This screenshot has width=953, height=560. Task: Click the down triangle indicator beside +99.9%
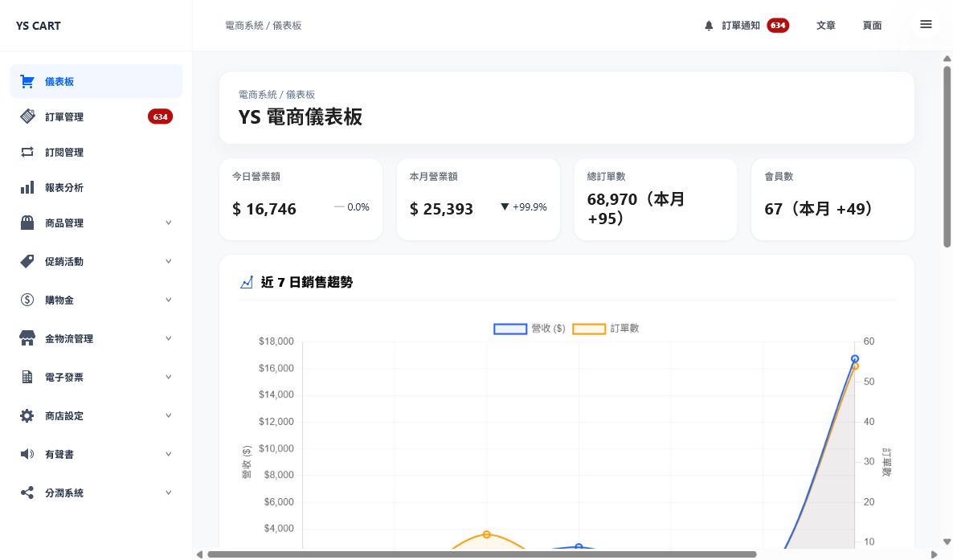pos(505,206)
